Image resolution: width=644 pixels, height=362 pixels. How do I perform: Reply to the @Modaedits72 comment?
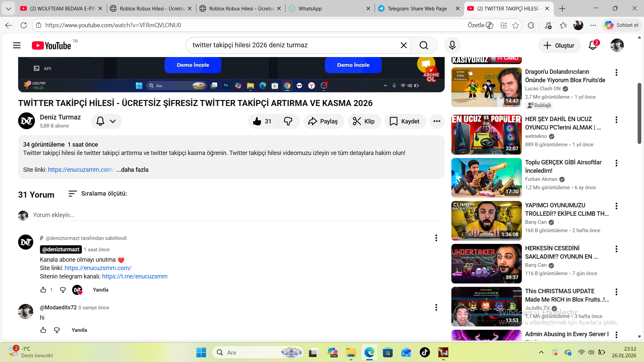coord(79,330)
